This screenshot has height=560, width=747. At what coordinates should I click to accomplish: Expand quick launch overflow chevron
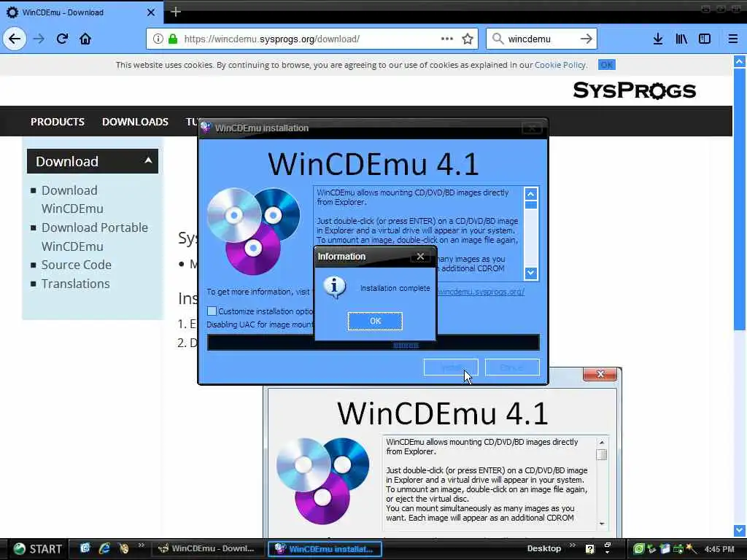(x=141, y=545)
